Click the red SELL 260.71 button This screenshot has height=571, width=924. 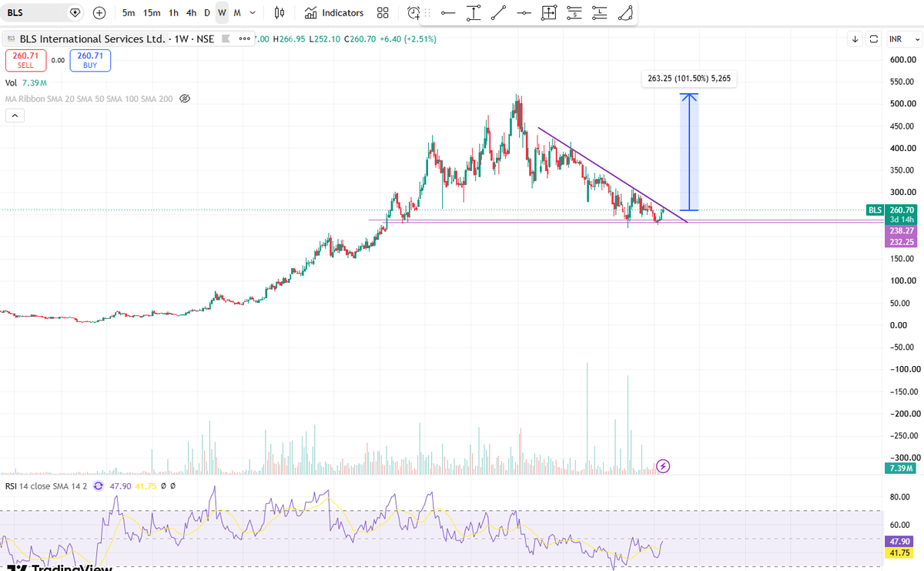pos(25,60)
